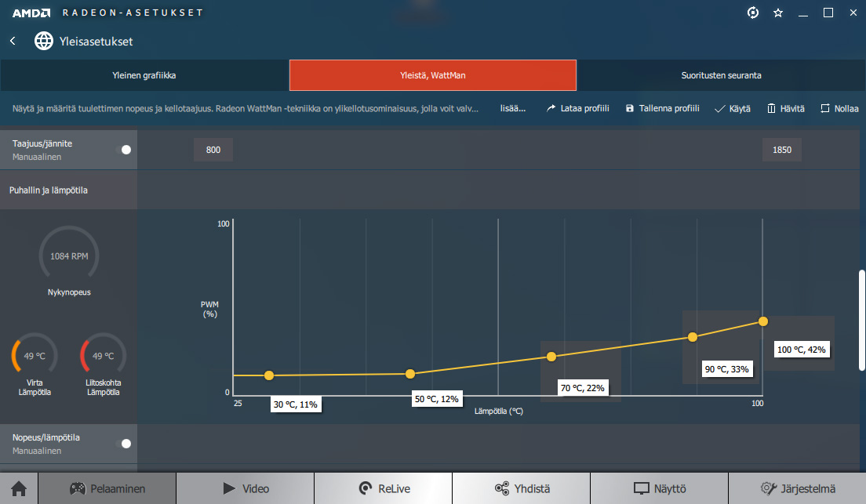Click the Yleisasetukset globe icon
The width and height of the screenshot is (866, 504).
pyautogui.click(x=44, y=41)
